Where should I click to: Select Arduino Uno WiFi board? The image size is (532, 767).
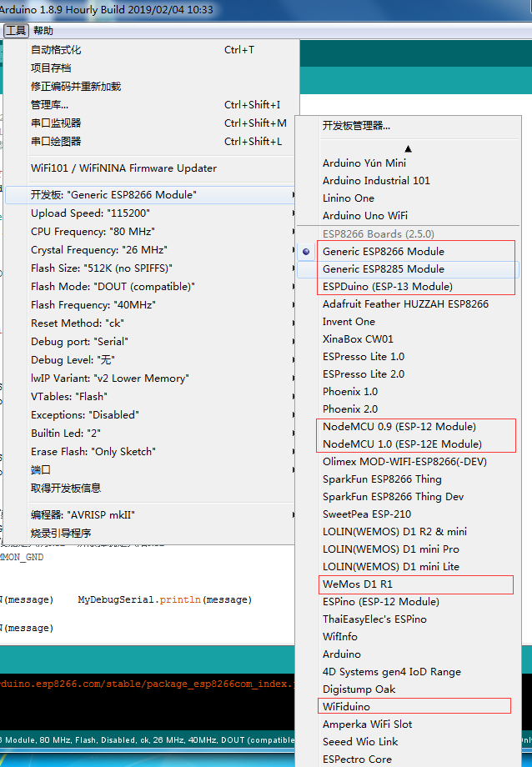(409, 216)
